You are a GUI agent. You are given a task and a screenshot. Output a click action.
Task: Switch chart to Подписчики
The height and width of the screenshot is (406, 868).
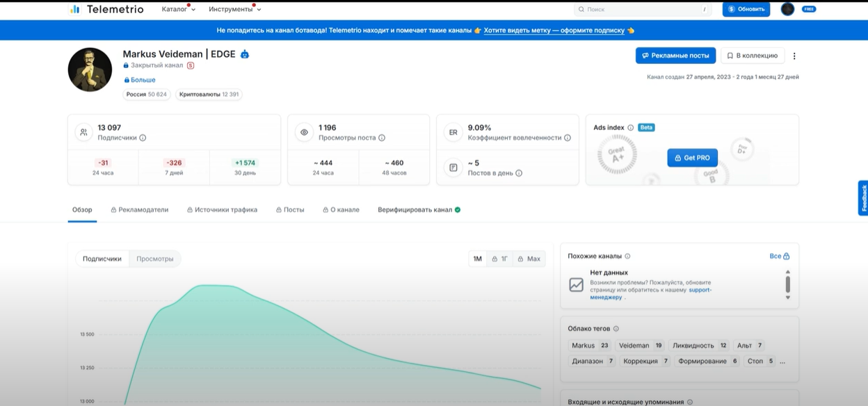click(102, 259)
